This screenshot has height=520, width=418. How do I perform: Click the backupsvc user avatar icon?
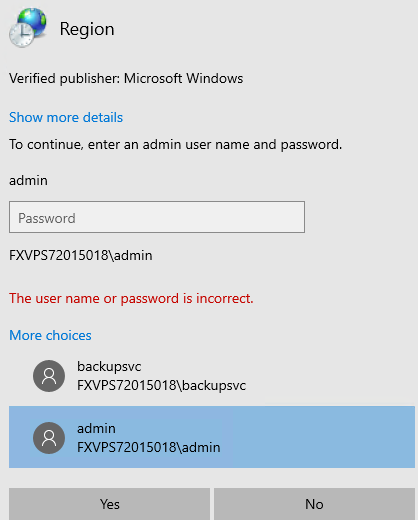coord(49,376)
